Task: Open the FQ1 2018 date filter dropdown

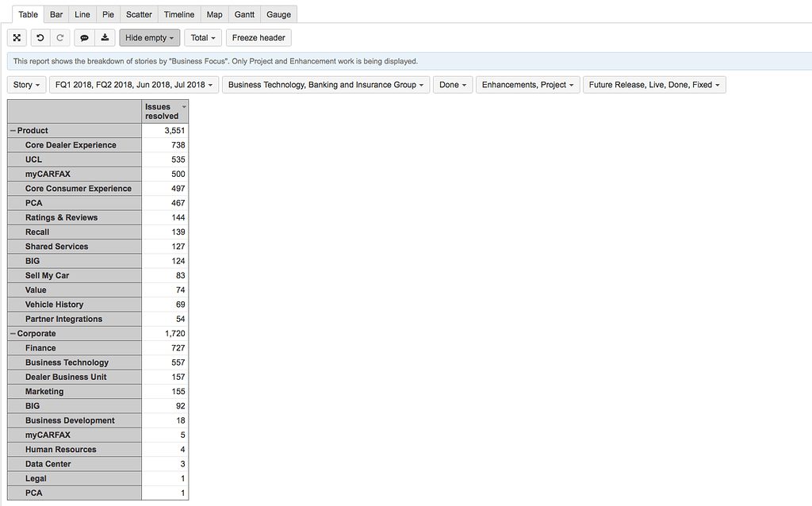Action: [134, 84]
